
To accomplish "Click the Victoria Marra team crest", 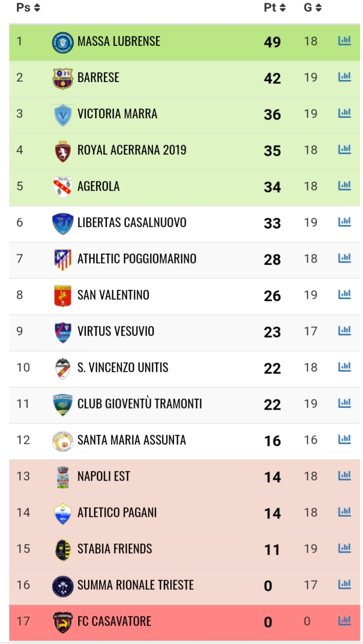I will tap(63, 114).
